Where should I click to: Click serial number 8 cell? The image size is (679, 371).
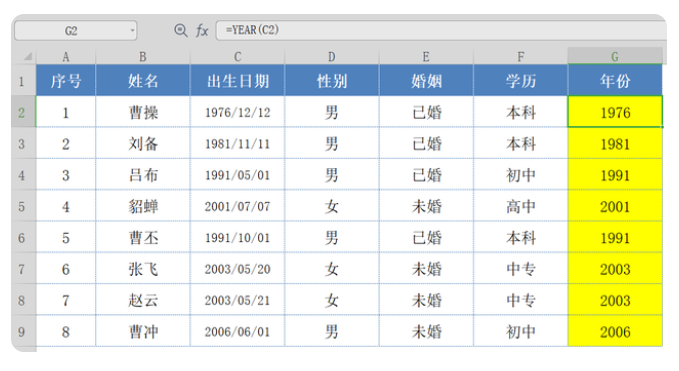pos(66,332)
